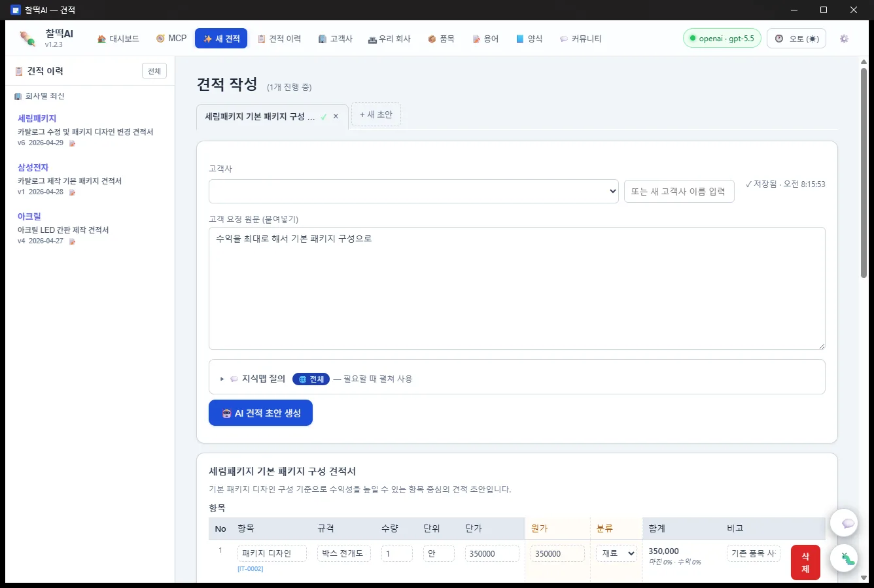The height and width of the screenshot is (588, 874).
Task: Click the compass icon beside MCP
Action: (x=160, y=39)
